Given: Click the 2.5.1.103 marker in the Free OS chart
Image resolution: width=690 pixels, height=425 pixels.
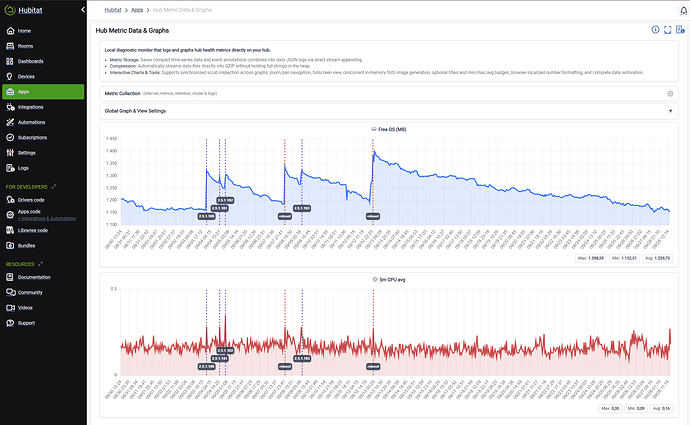Looking at the screenshot, I should (302, 208).
